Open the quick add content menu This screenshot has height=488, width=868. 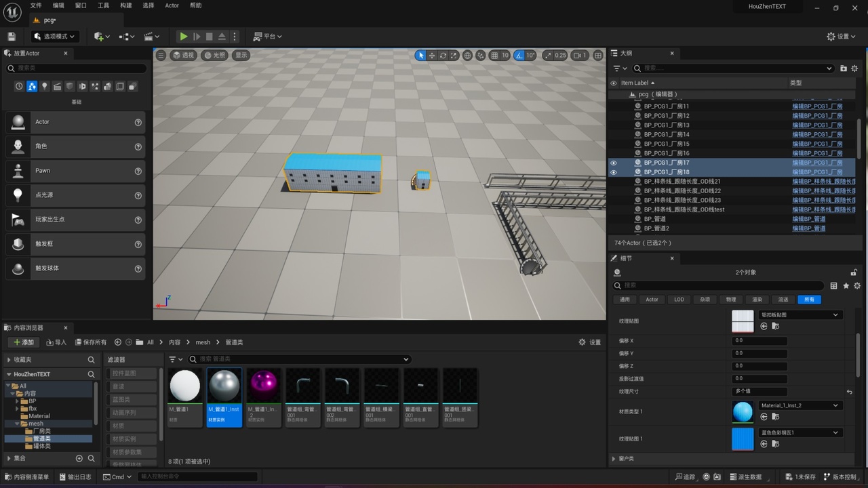(x=102, y=37)
